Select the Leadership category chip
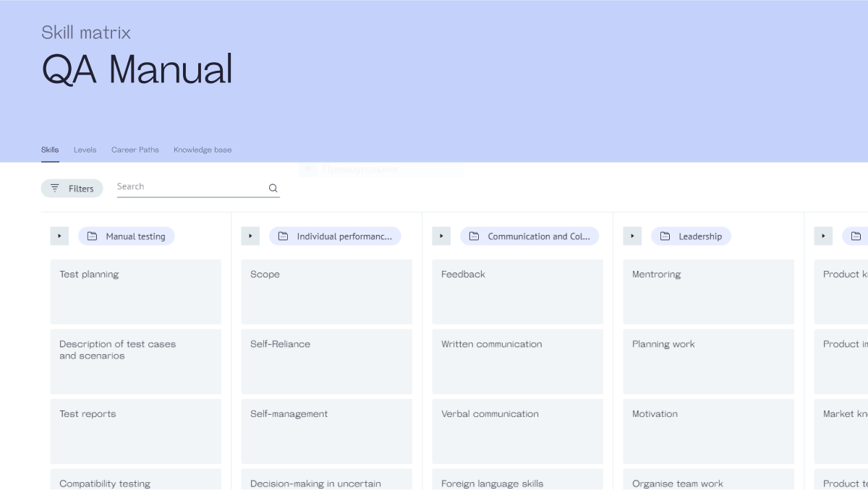868x490 pixels. pyautogui.click(x=691, y=236)
